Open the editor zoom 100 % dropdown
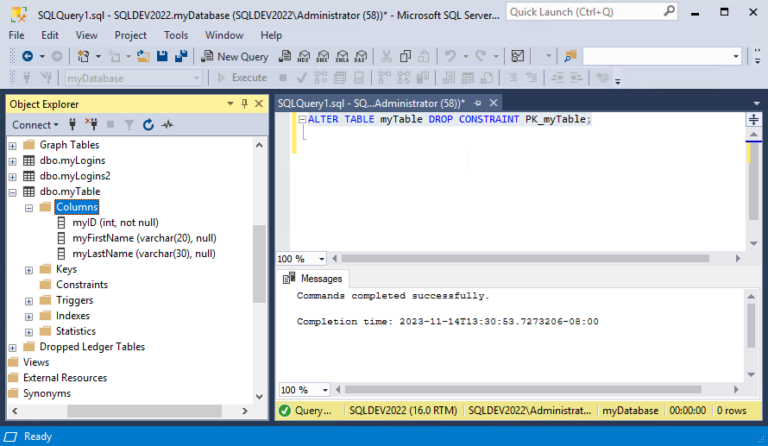The height and width of the screenshot is (446, 768). pos(321,258)
